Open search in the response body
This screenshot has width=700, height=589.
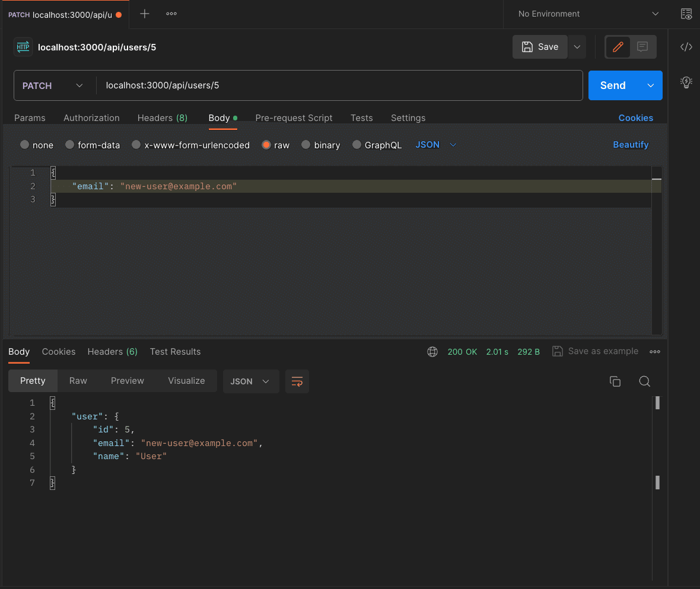coord(644,381)
